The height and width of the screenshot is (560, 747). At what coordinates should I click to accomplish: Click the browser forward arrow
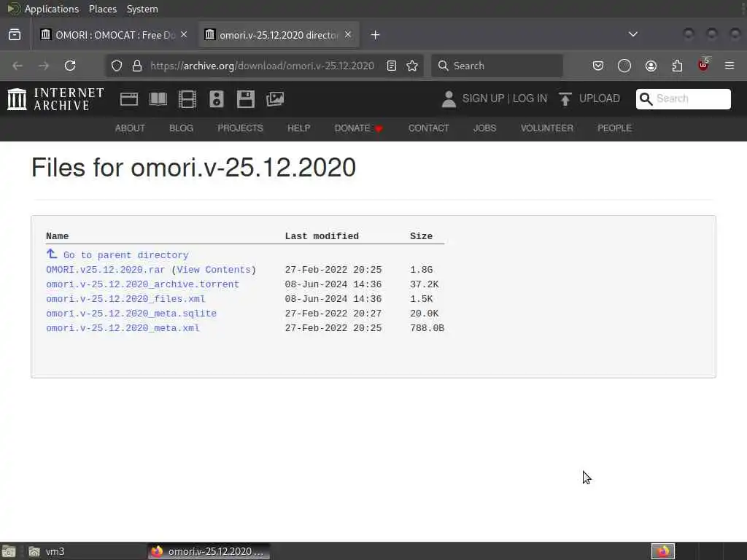[x=44, y=66]
